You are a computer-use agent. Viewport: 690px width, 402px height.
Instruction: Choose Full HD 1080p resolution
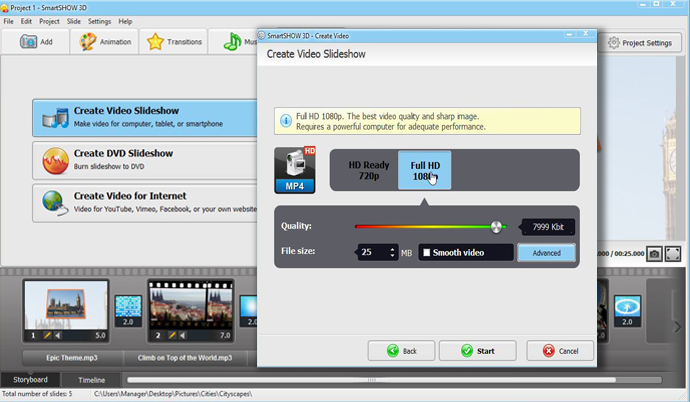(x=425, y=170)
